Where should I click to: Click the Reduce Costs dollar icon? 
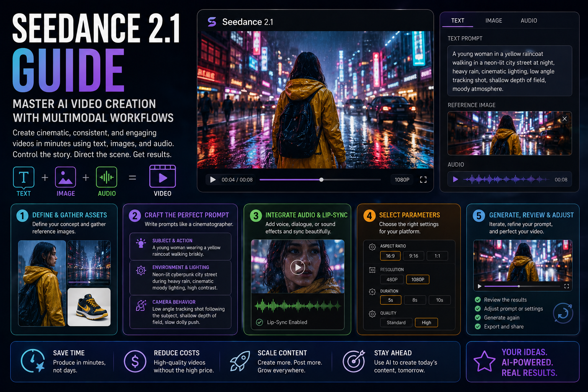click(135, 361)
